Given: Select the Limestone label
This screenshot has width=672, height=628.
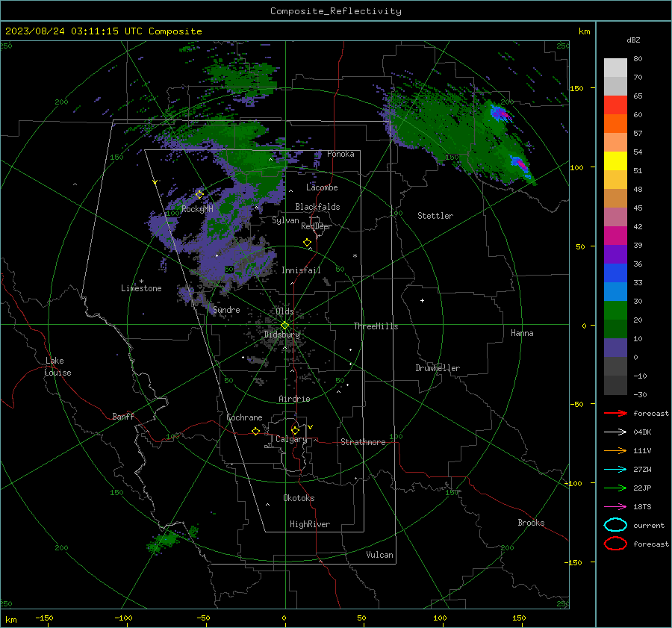Looking at the screenshot, I should [x=141, y=288].
